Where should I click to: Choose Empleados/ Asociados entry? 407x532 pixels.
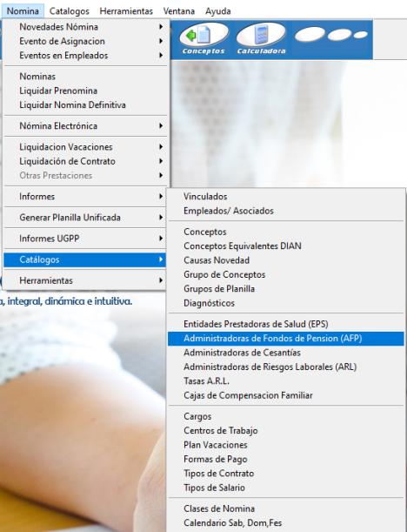point(285,211)
